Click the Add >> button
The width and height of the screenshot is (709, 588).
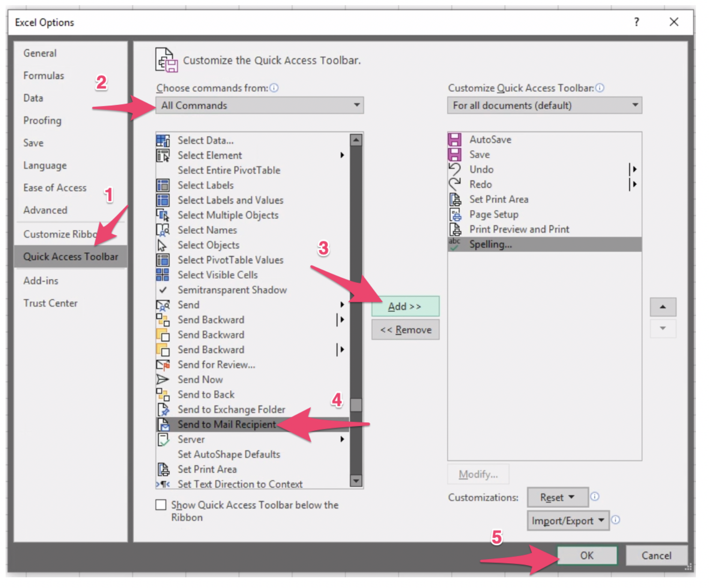click(x=405, y=307)
